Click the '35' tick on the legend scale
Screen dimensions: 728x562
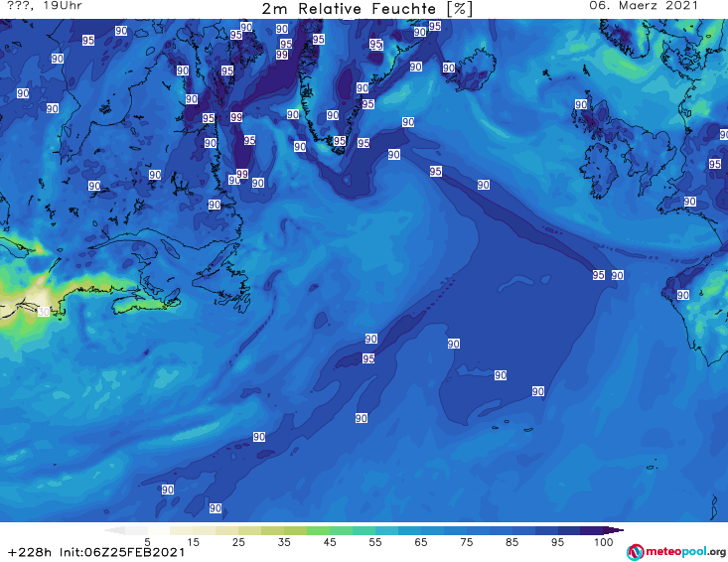[284, 542]
